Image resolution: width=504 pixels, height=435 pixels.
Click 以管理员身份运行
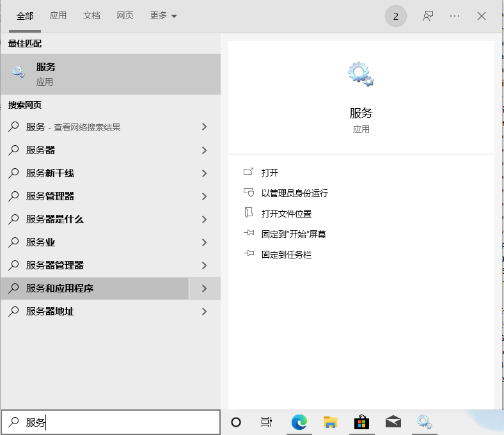tap(294, 193)
